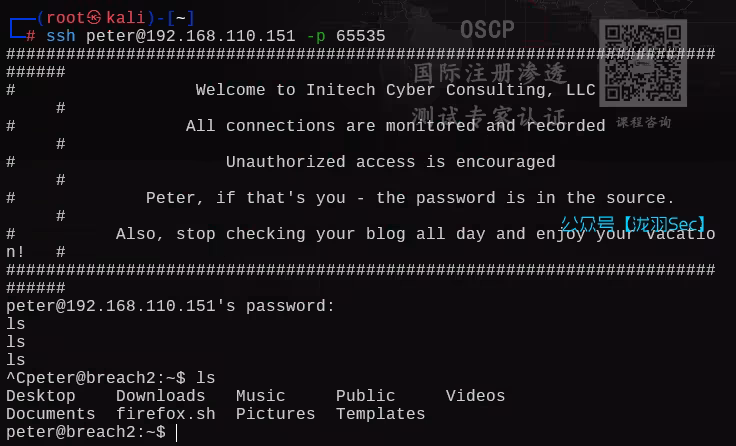The width and height of the screenshot is (736, 446).
Task: Click the Music directory name
Action: click(261, 396)
